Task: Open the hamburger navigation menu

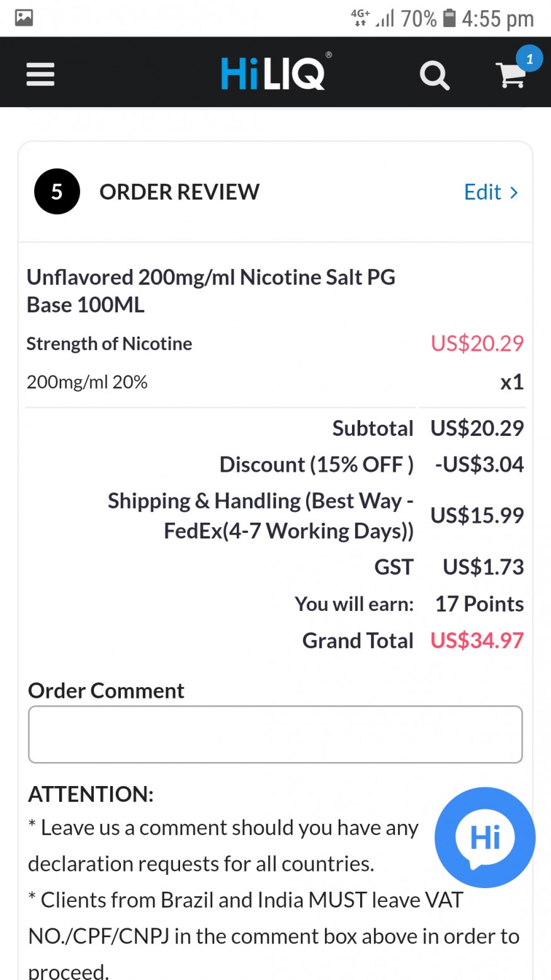Action: [x=40, y=74]
